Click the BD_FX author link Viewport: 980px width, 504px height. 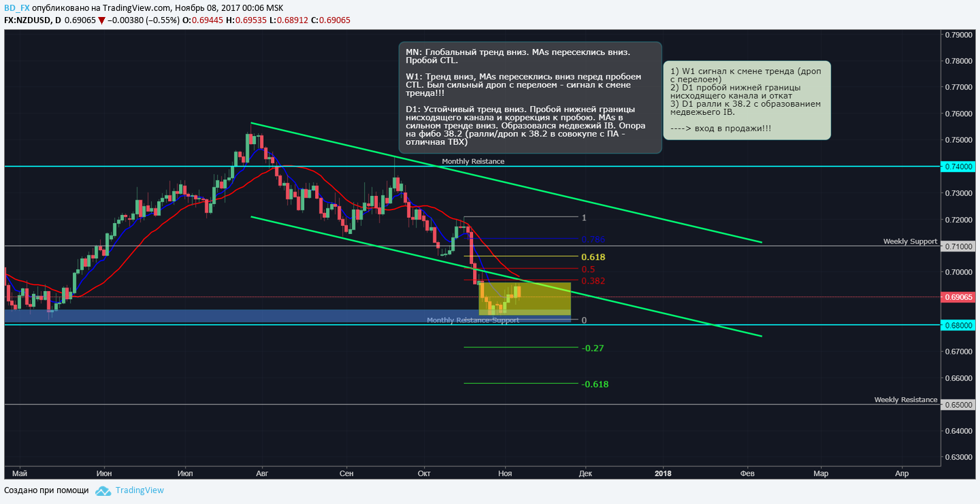coord(16,8)
